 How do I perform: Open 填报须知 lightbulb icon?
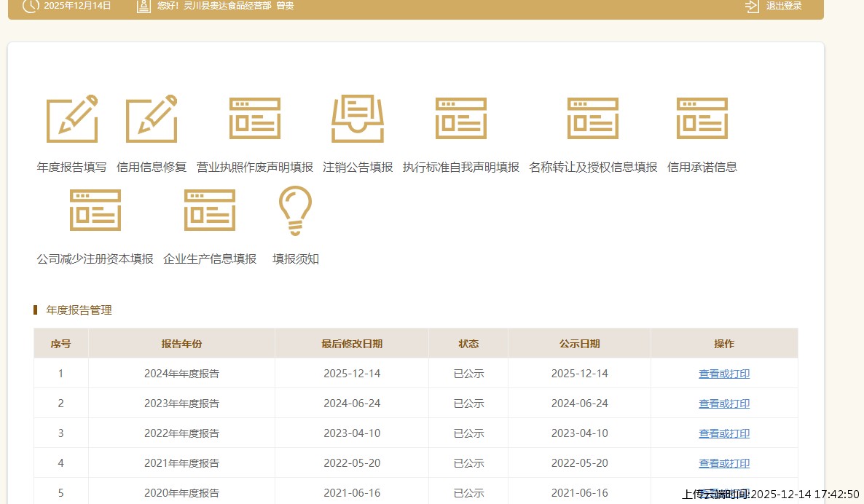(x=296, y=210)
